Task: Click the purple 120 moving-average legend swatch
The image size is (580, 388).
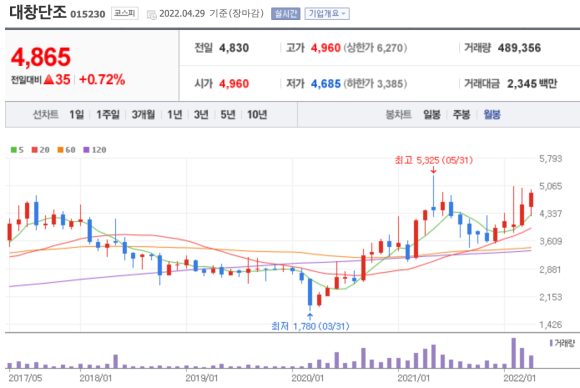Action: (87, 150)
